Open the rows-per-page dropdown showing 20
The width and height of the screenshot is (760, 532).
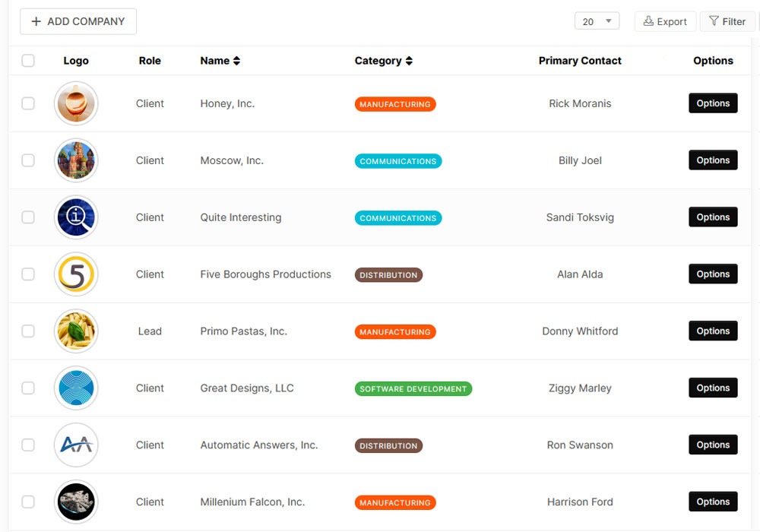tap(597, 21)
